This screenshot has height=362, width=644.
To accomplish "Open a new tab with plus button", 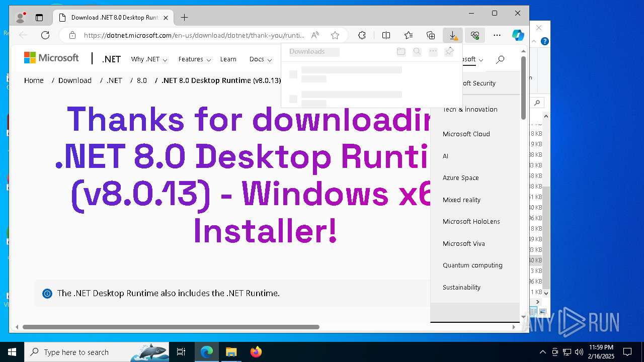I will point(184,18).
